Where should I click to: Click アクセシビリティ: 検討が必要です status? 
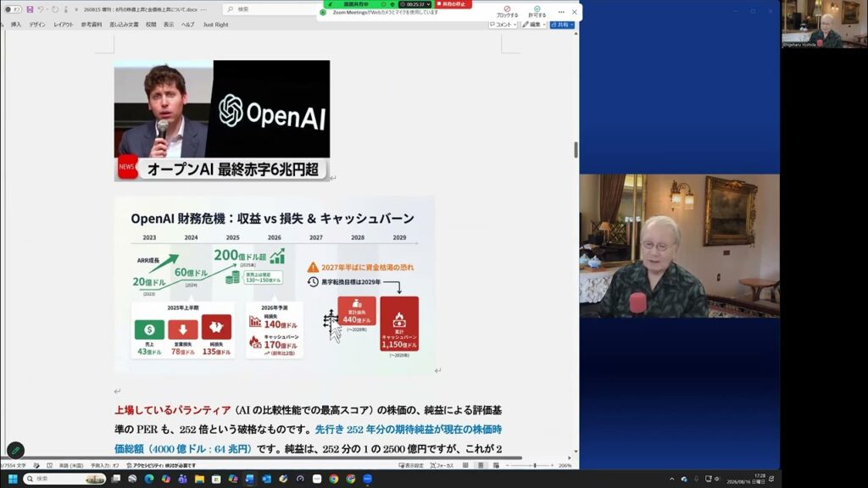[161, 465]
